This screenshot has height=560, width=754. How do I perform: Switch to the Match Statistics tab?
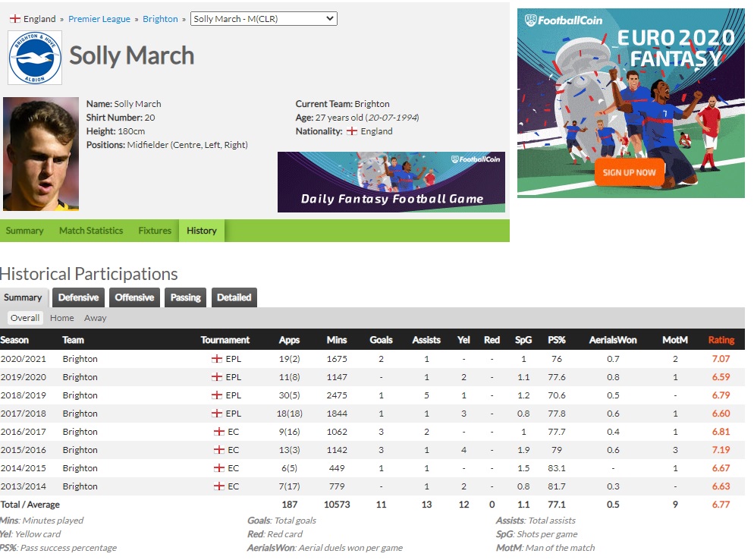[91, 231]
